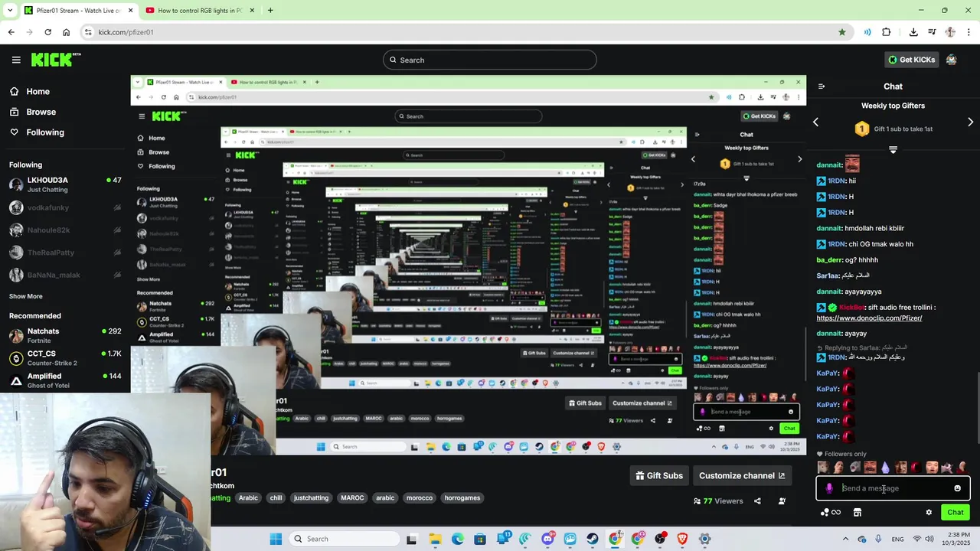Select the Pfizer01 Stream browser tab
This screenshot has height=551, width=980.
click(78, 11)
